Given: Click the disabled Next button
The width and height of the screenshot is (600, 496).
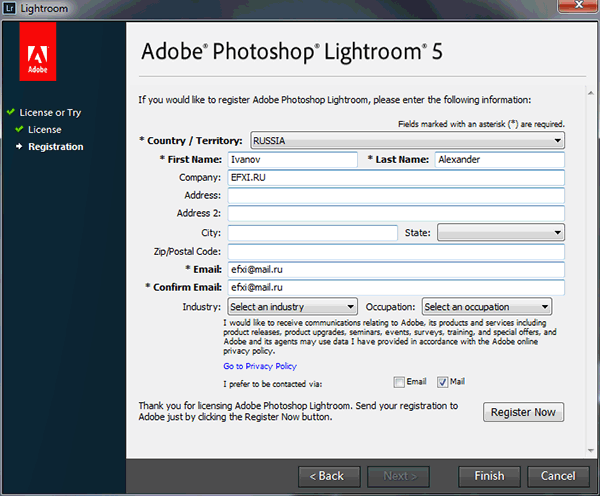Looking at the screenshot, I should (398, 476).
